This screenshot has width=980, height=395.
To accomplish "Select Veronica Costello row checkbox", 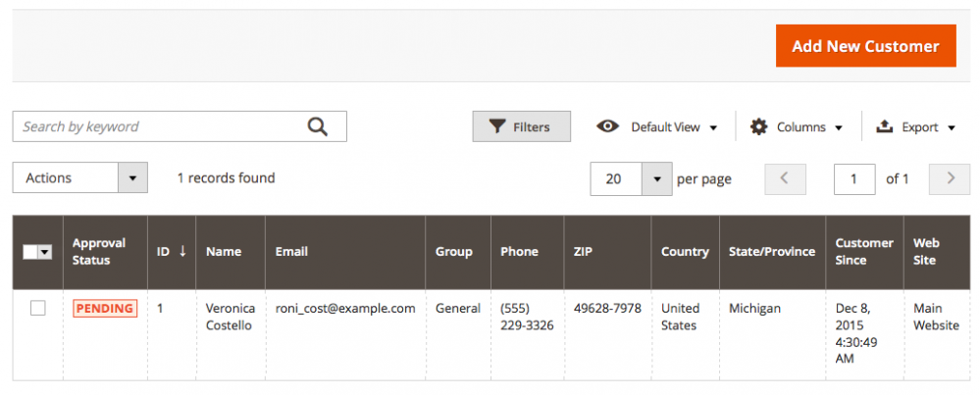I will coord(38,308).
